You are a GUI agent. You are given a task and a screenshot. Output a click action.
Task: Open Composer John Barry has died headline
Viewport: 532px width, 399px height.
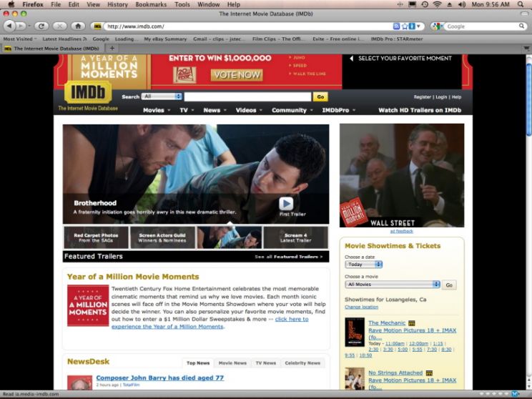[159, 378]
